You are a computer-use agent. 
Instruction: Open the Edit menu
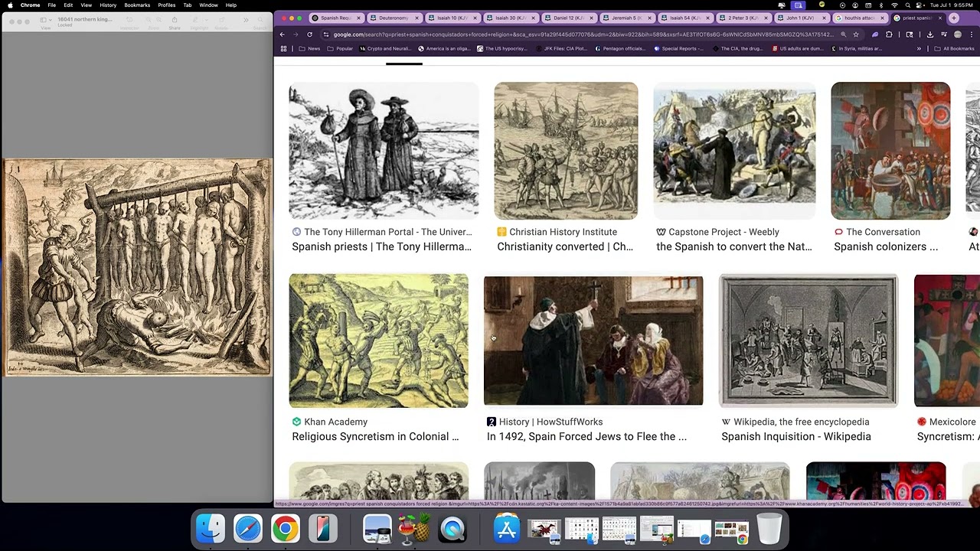(68, 5)
